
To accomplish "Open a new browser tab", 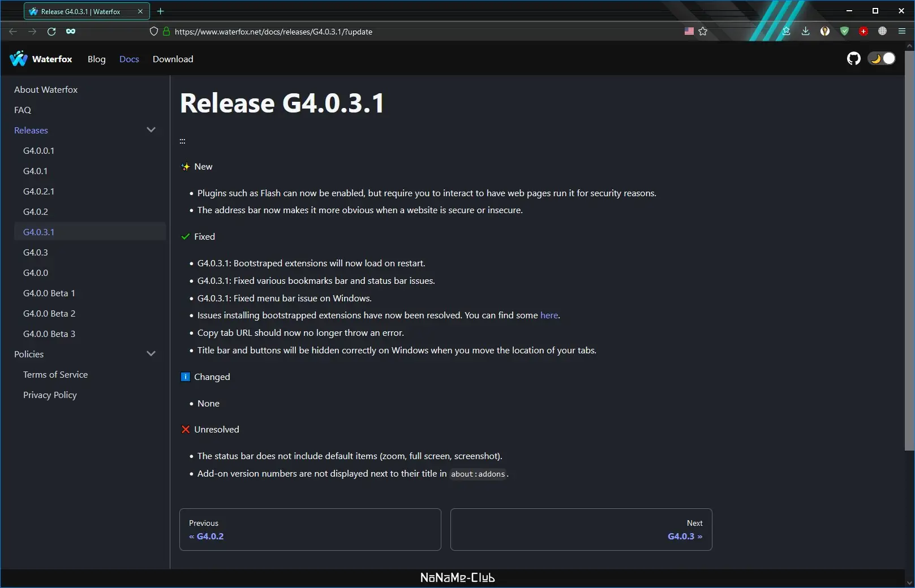I will tap(161, 11).
